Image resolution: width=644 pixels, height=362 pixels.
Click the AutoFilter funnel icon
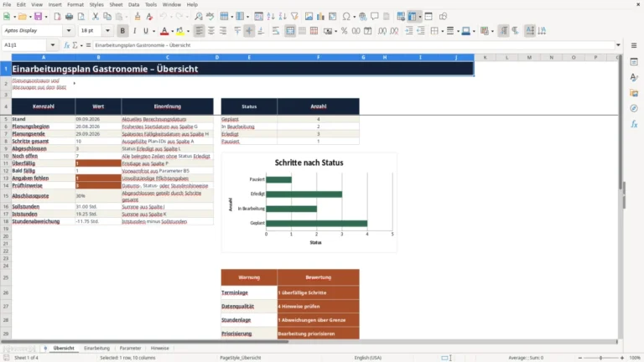tap(294, 17)
